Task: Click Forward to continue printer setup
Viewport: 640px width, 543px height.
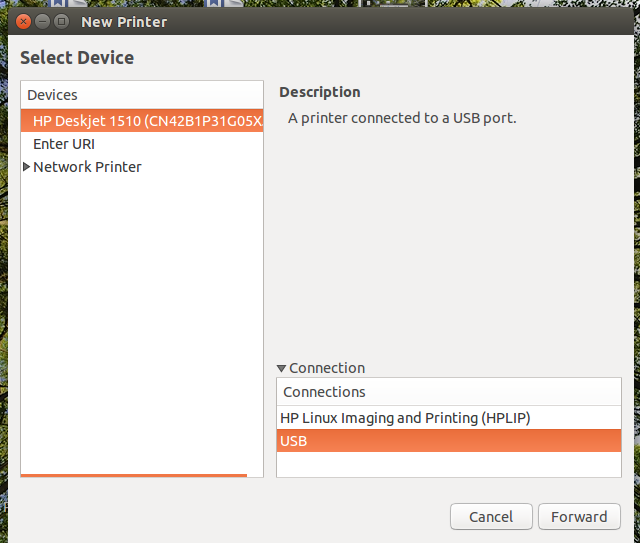Action: point(579,516)
